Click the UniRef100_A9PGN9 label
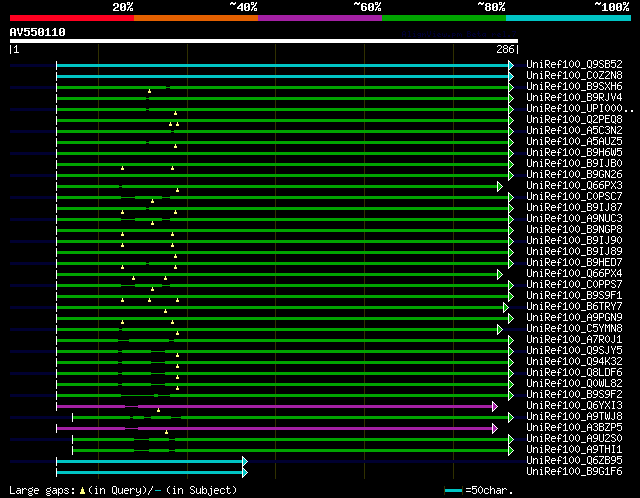 (x=574, y=318)
